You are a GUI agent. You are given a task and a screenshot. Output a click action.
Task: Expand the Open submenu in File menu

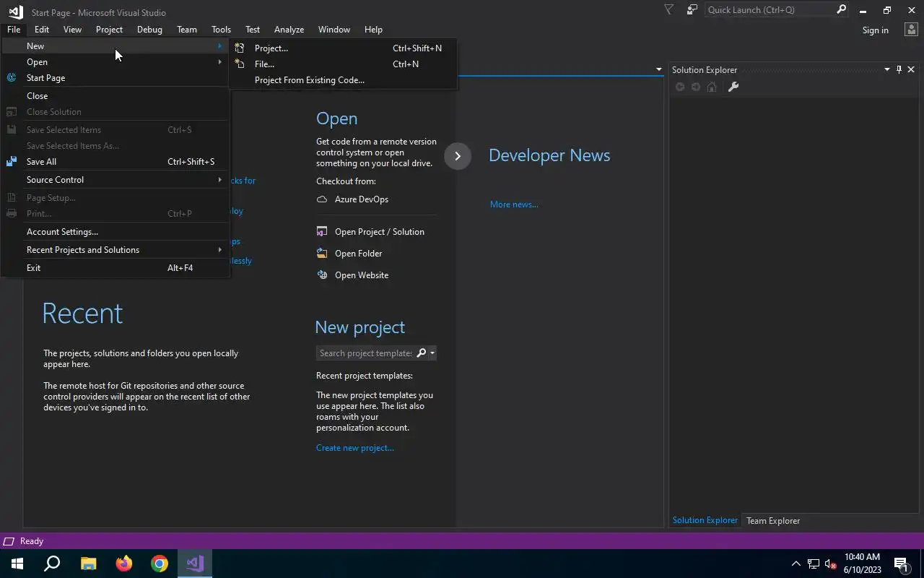coord(219,62)
